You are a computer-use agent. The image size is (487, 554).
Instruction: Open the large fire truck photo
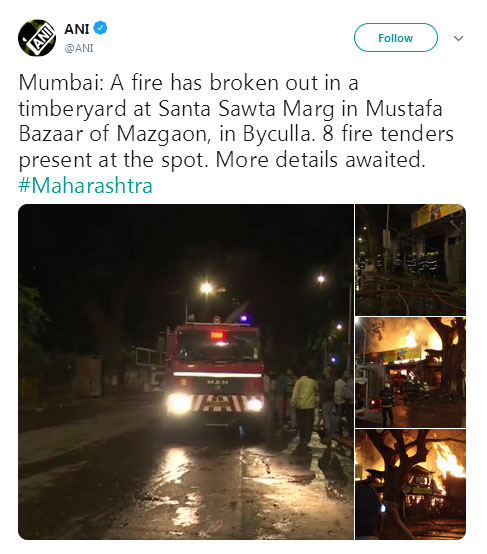coord(186,372)
